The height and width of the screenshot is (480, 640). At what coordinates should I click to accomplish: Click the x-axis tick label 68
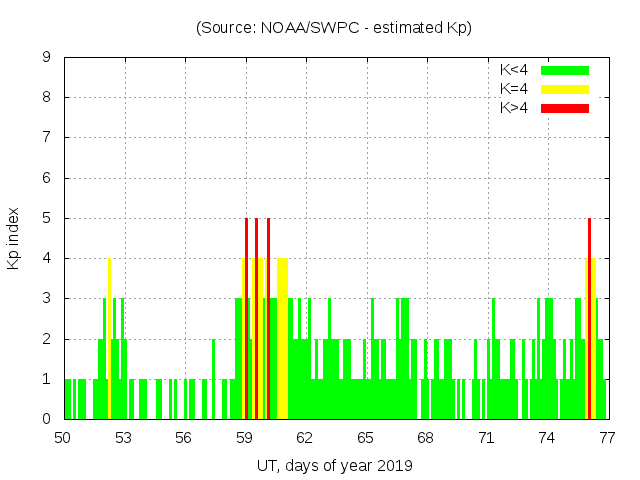click(x=426, y=437)
